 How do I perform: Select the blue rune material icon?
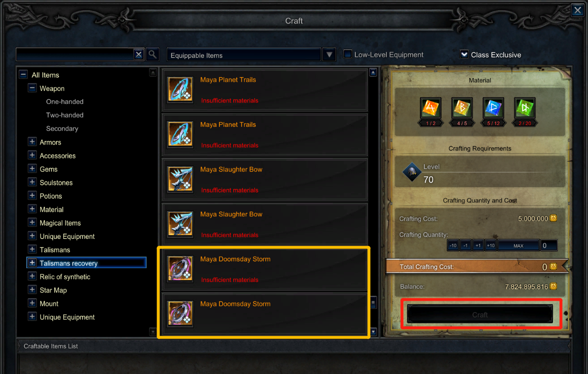click(x=493, y=108)
